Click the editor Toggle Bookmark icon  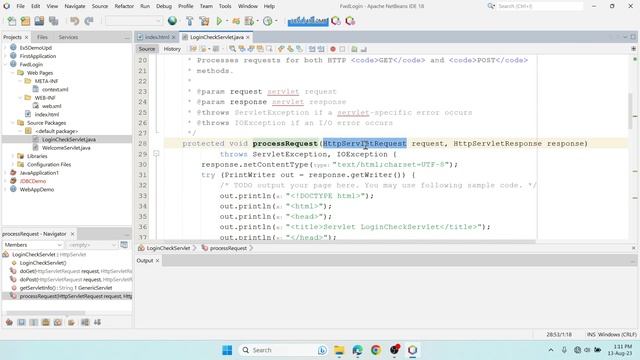point(299,49)
